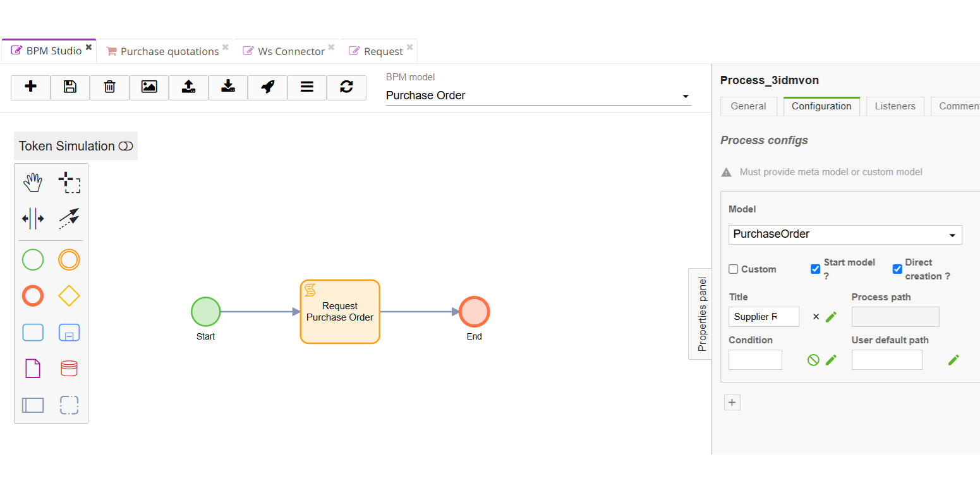The image size is (980, 490).
Task: Uncheck the Direct creation checkbox
Action: [x=897, y=269]
